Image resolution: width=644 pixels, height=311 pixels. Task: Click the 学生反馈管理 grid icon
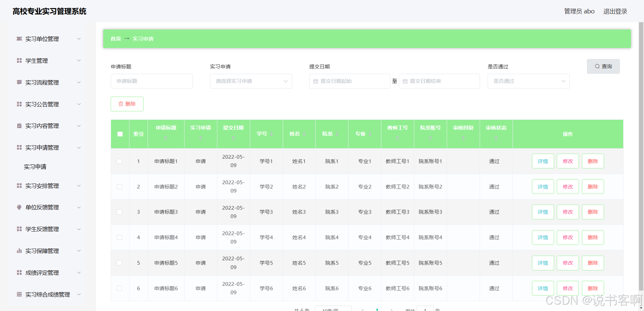click(x=19, y=229)
